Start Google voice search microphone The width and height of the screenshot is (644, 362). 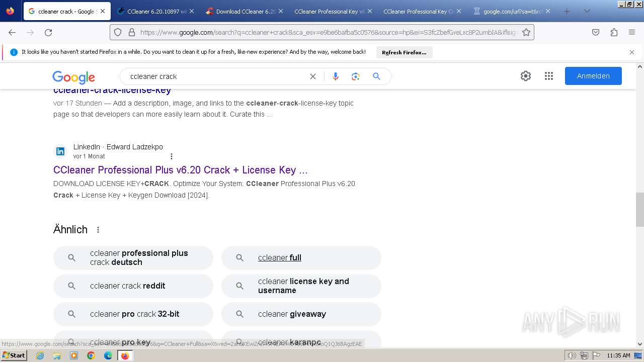coord(336,76)
